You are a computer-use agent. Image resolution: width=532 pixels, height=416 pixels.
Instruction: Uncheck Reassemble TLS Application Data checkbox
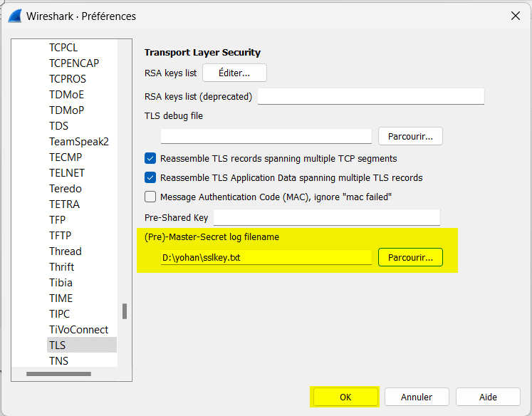point(150,177)
